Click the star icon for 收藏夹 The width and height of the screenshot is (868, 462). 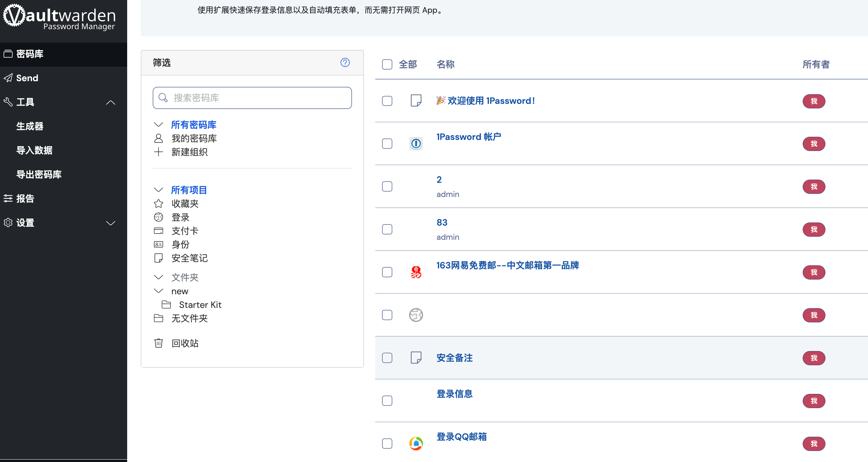point(158,203)
